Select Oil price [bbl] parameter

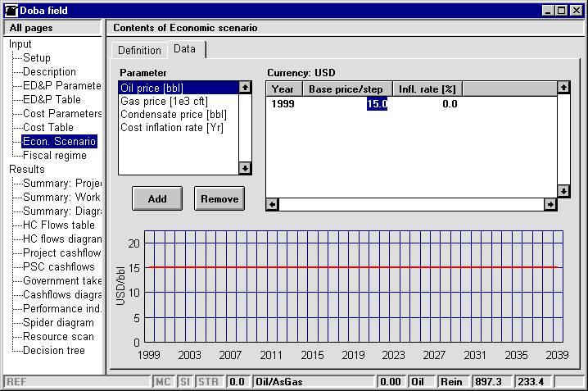179,88
